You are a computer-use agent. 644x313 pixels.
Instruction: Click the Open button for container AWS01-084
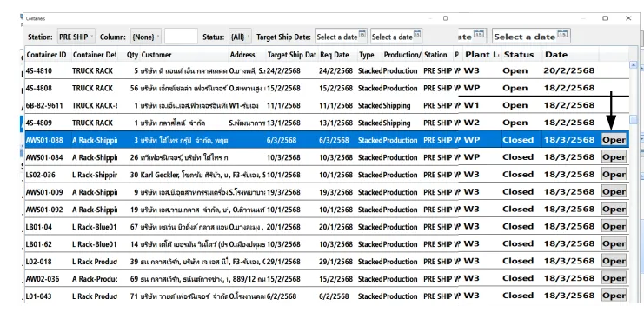(614, 156)
